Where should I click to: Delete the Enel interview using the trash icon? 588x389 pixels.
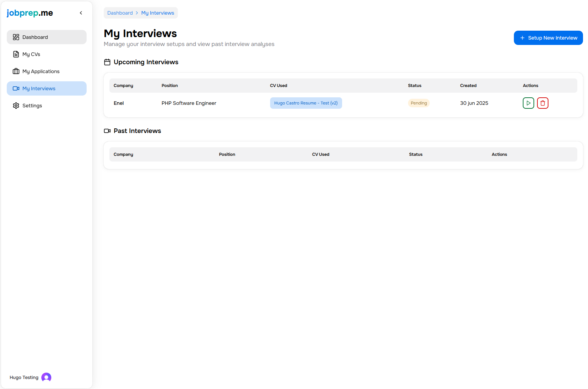pos(543,103)
